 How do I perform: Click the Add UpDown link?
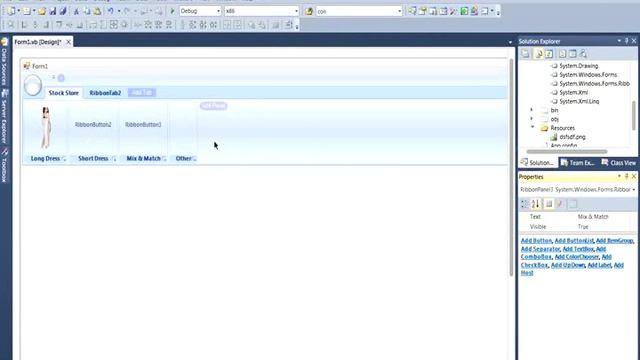(567, 265)
